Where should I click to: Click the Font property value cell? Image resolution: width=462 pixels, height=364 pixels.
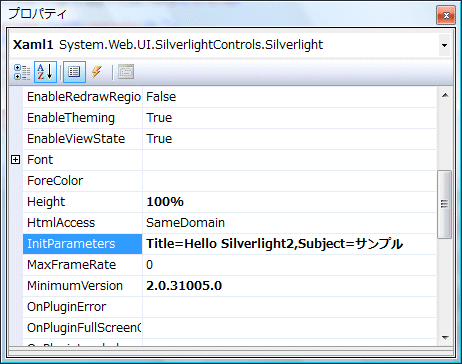[289, 160]
